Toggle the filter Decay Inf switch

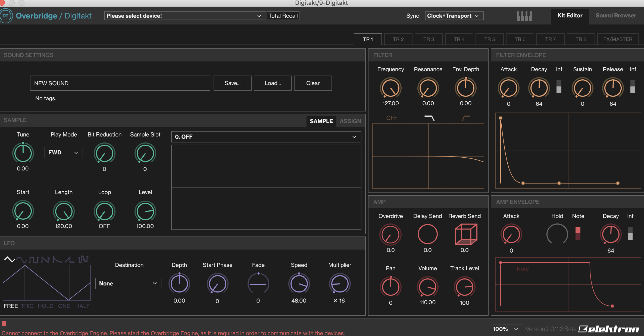(x=559, y=87)
